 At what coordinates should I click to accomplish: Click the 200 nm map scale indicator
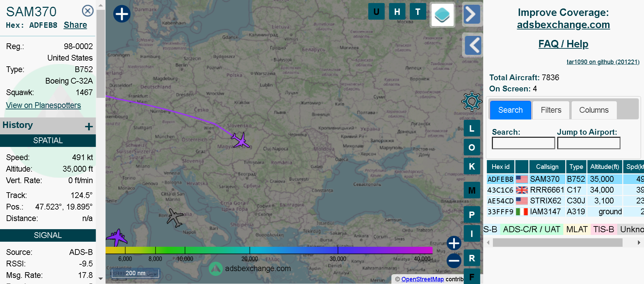pos(135,273)
